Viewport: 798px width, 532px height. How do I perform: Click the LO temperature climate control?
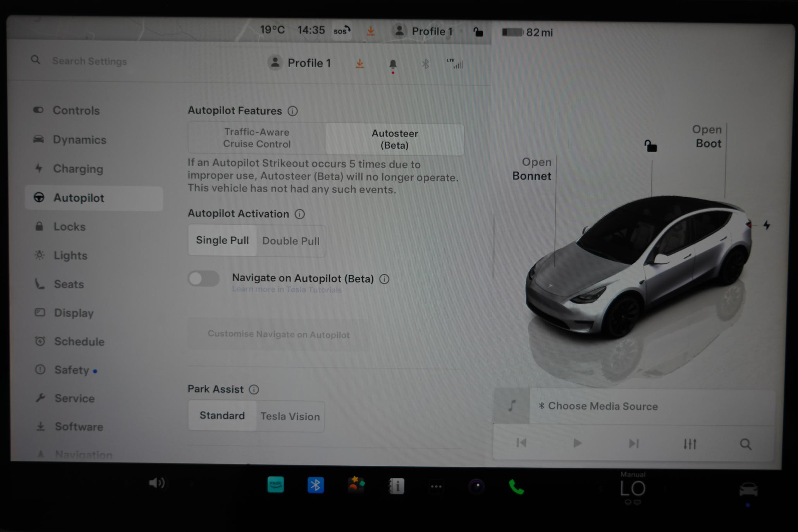633,488
